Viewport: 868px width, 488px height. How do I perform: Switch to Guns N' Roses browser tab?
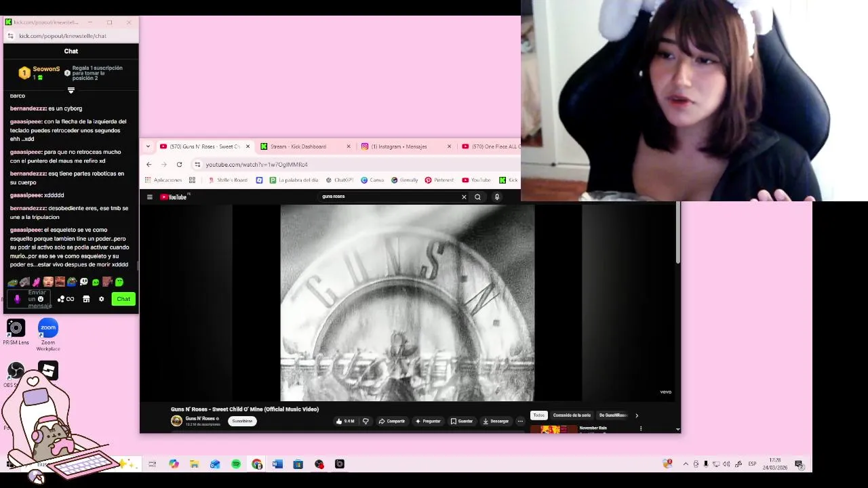coord(204,146)
